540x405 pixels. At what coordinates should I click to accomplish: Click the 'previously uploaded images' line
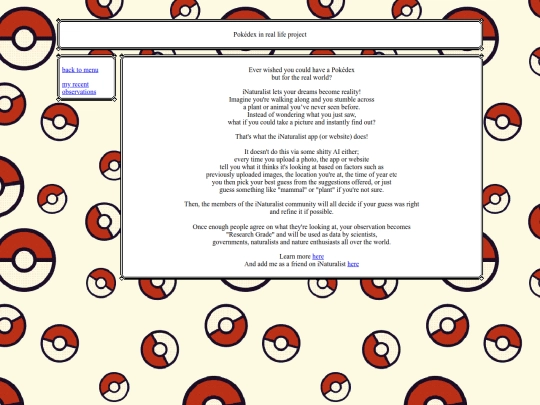(301, 175)
